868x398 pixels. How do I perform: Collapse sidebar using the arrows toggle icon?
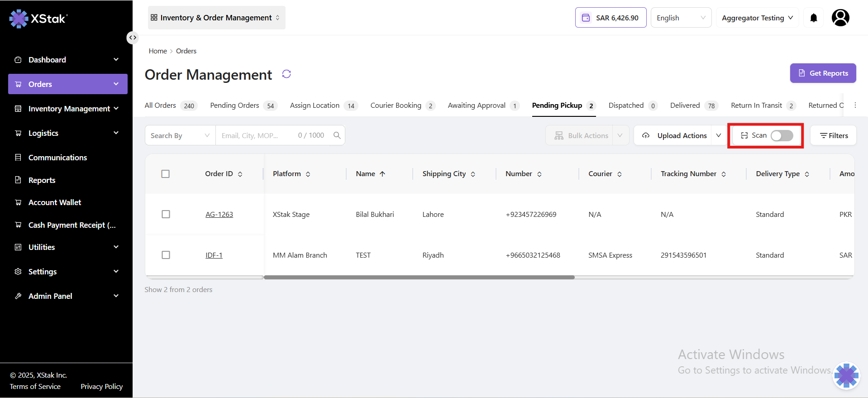click(132, 38)
